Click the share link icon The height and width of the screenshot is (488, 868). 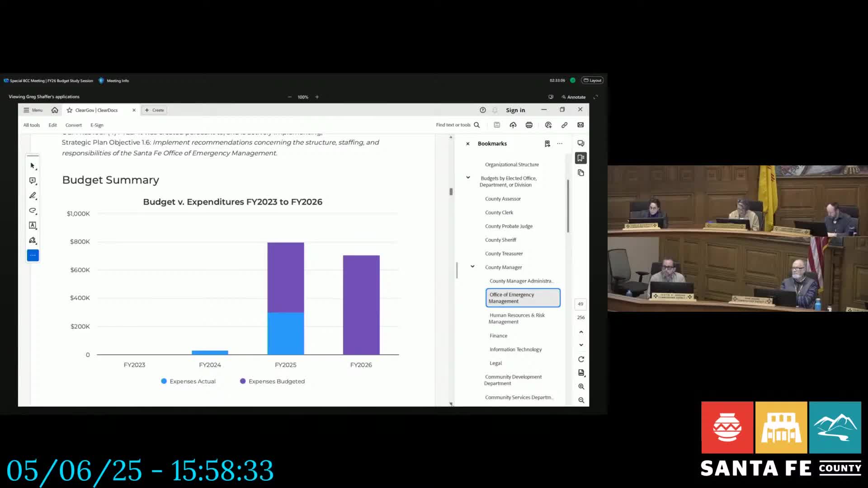564,125
